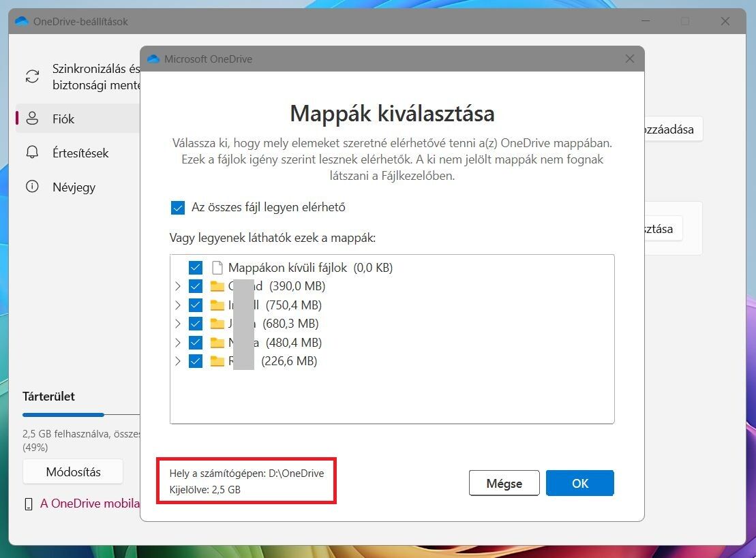The image size is (756, 558).
Task: Toggle Mappákon kívüli fájlok checkbox
Action: (x=195, y=268)
